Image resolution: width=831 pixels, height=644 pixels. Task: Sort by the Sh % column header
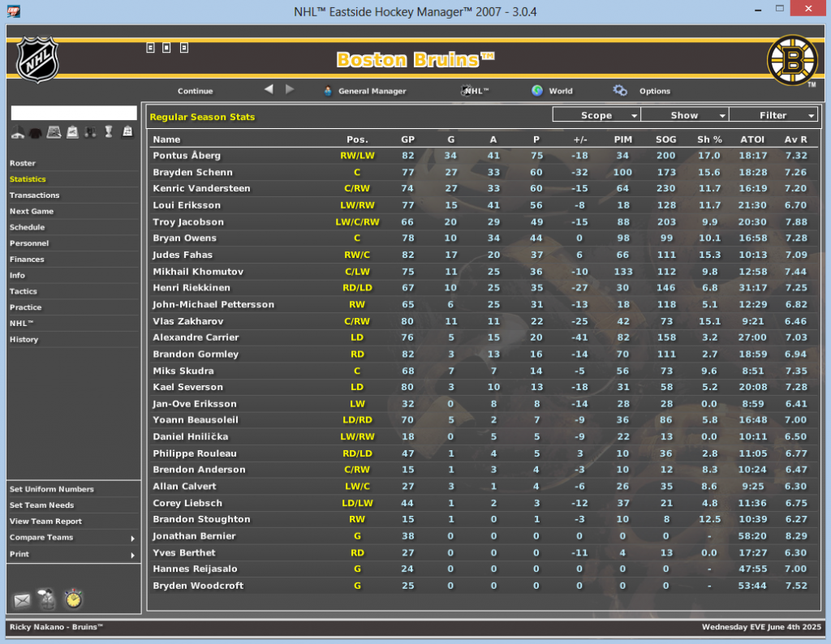click(x=709, y=140)
